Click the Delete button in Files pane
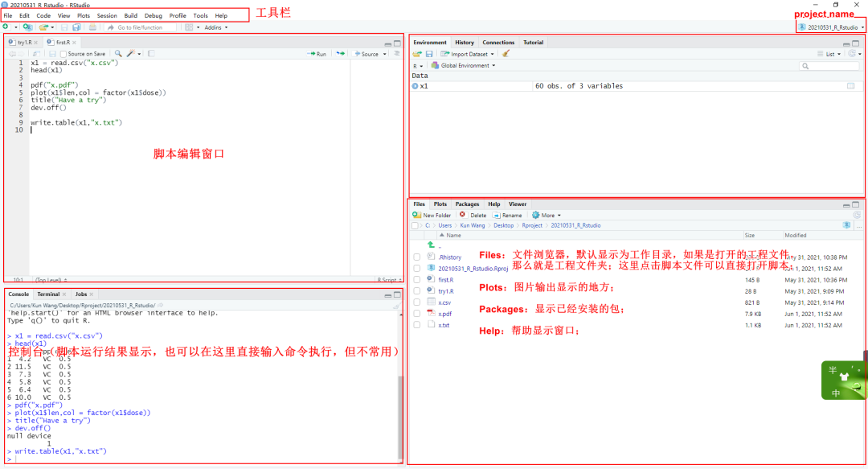 473,215
